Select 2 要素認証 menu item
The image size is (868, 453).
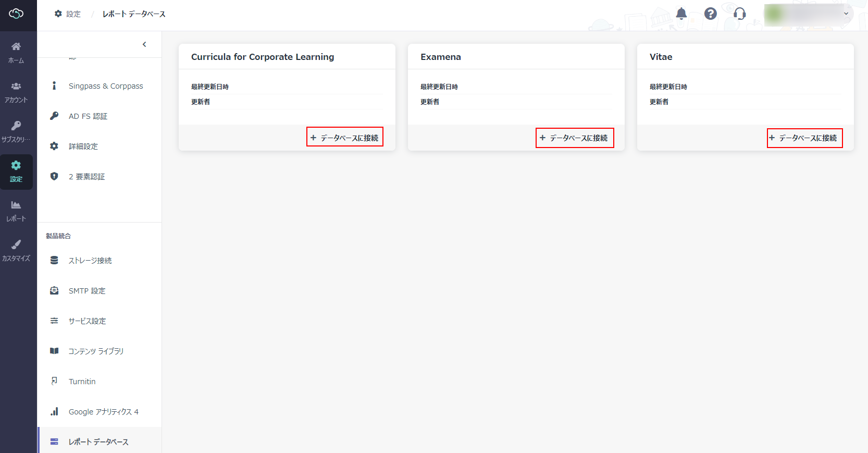[100, 177]
